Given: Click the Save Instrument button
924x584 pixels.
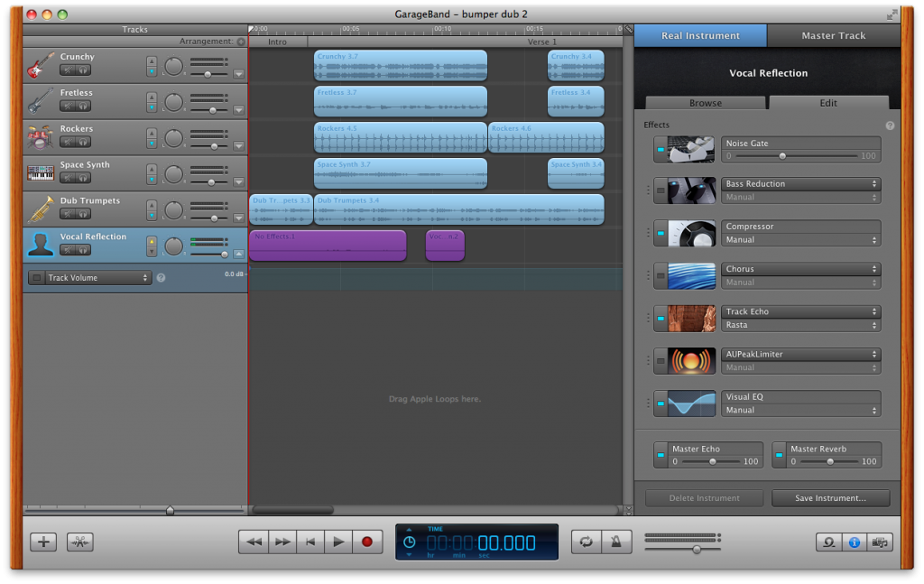Looking at the screenshot, I should (x=830, y=498).
